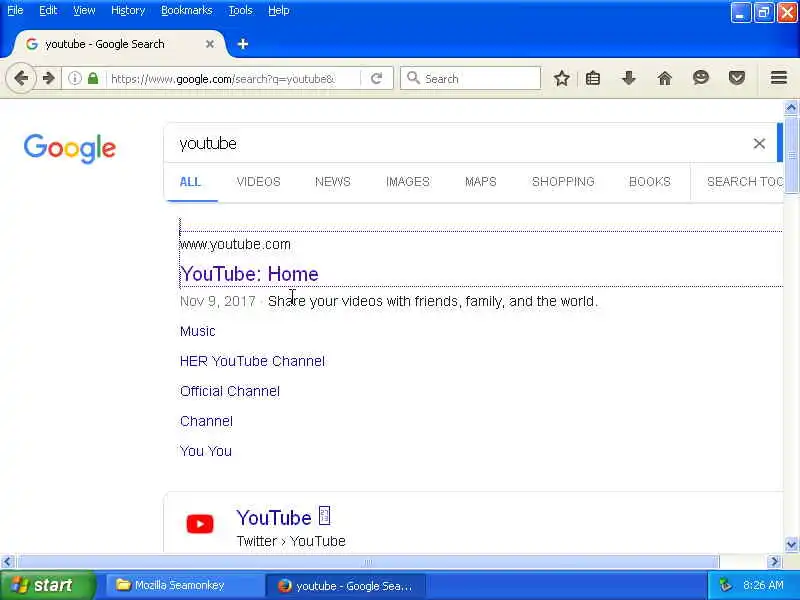
Task: Click the Google logo
Action: click(70, 148)
